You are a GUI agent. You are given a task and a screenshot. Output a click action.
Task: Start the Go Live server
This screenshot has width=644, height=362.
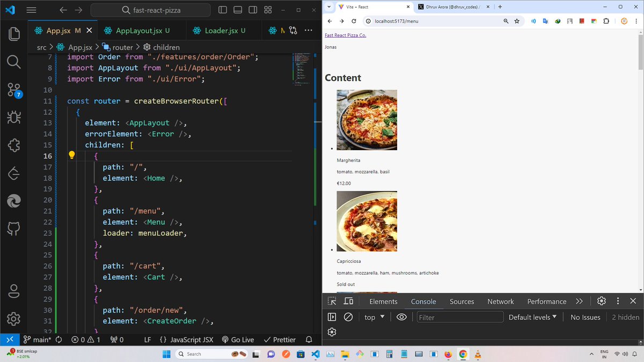click(x=237, y=339)
